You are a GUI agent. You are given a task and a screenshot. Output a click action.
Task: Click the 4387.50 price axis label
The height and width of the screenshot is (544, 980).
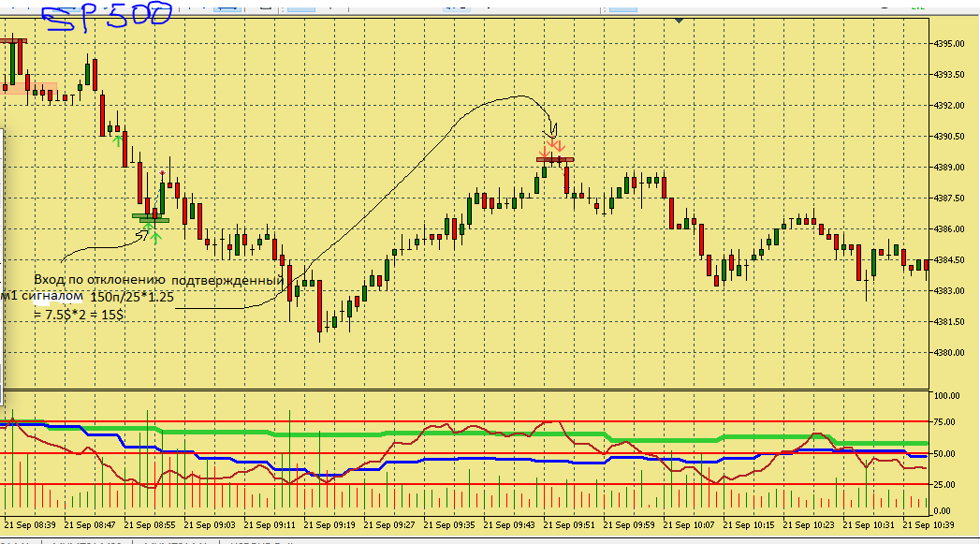point(949,198)
